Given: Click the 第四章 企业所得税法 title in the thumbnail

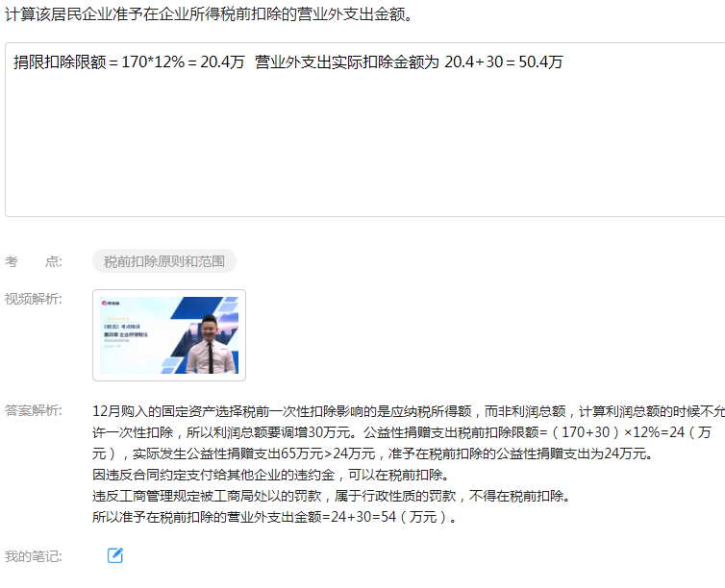Looking at the screenshot, I should click(x=126, y=334).
